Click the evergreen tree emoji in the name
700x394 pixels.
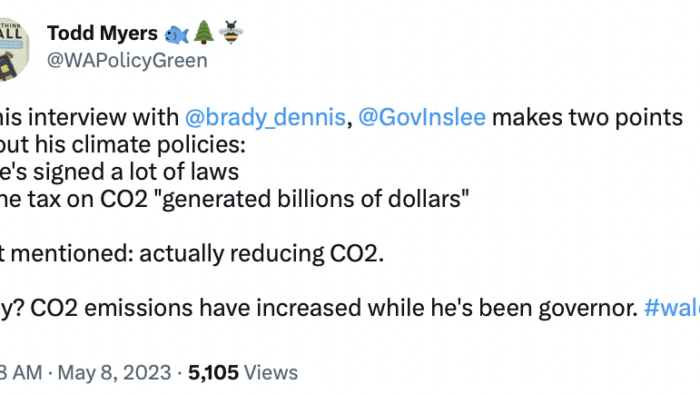(x=204, y=33)
